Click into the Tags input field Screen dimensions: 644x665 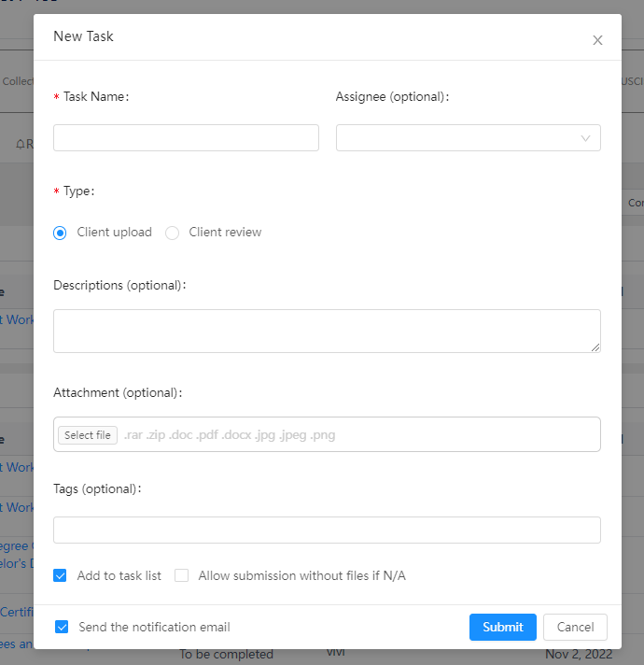[326, 530]
